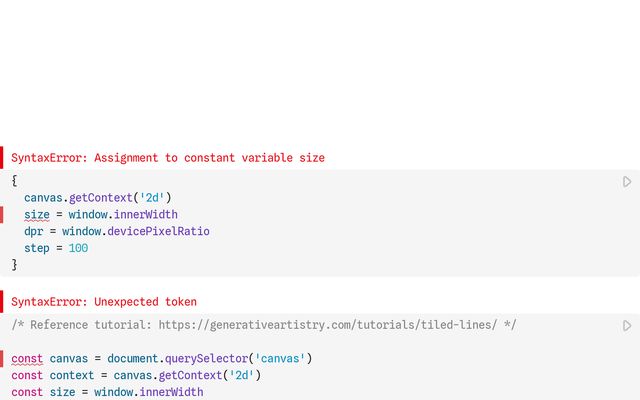Click the opening curly brace of first cell
Image resolution: width=640 pixels, height=400 pixels.
15,181
